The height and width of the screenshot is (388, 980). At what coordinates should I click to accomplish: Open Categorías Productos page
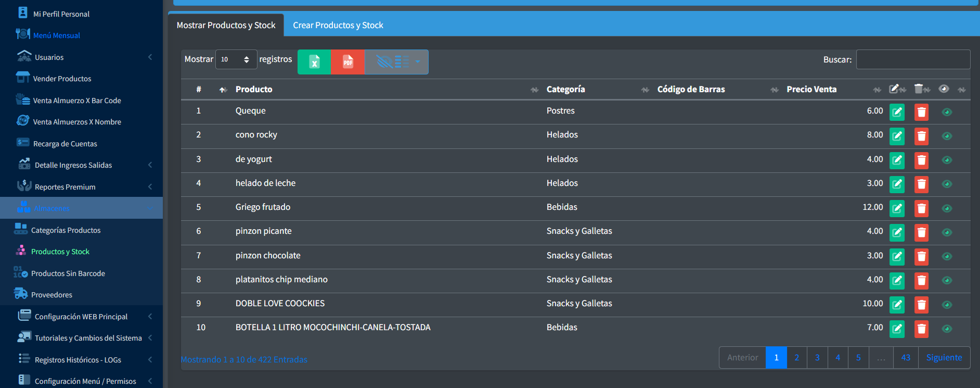point(81,230)
